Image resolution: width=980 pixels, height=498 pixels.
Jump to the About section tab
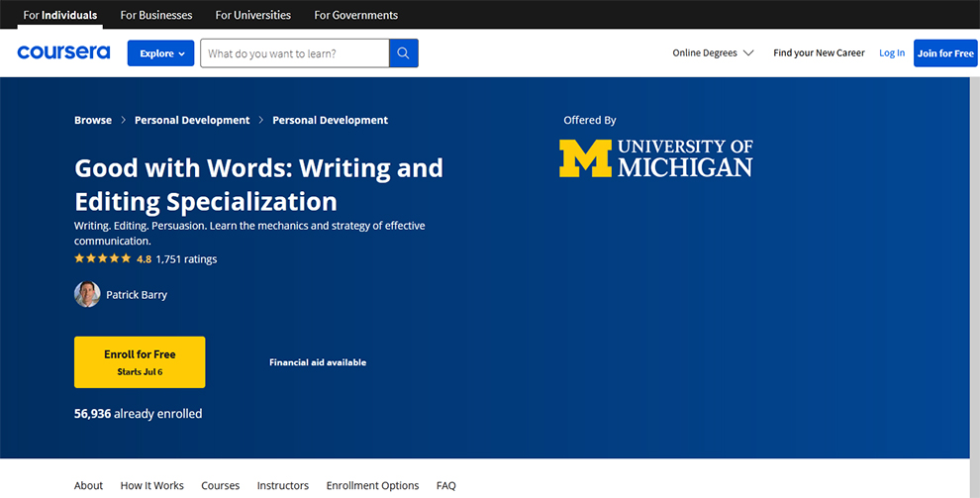pyautogui.click(x=88, y=485)
